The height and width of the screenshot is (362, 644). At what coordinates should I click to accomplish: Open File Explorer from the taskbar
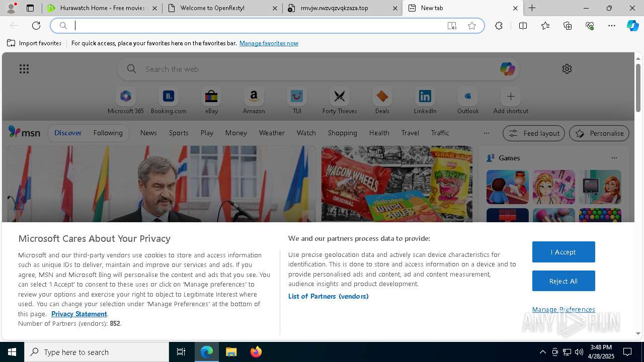click(x=231, y=352)
